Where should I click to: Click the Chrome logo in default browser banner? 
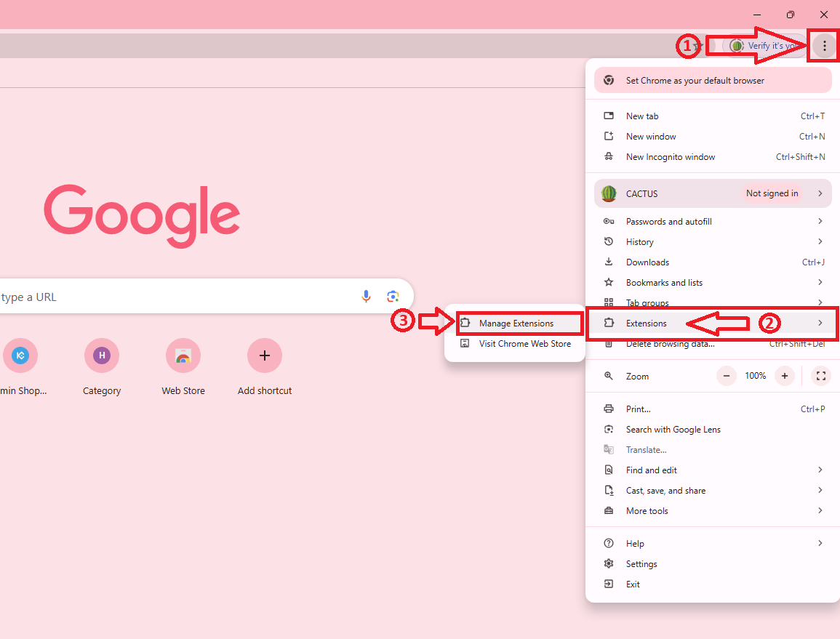609,81
